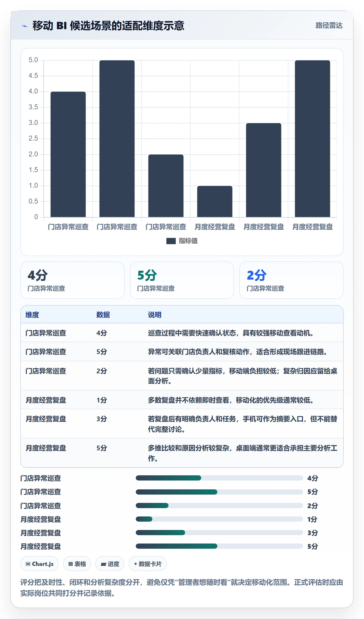Select the 4分 门店异常巡查 data card

(73, 280)
